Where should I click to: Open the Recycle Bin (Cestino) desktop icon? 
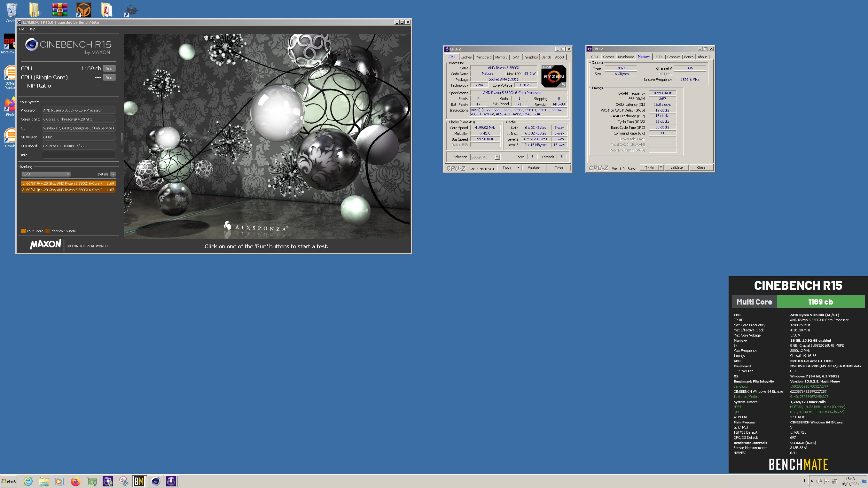11,10
